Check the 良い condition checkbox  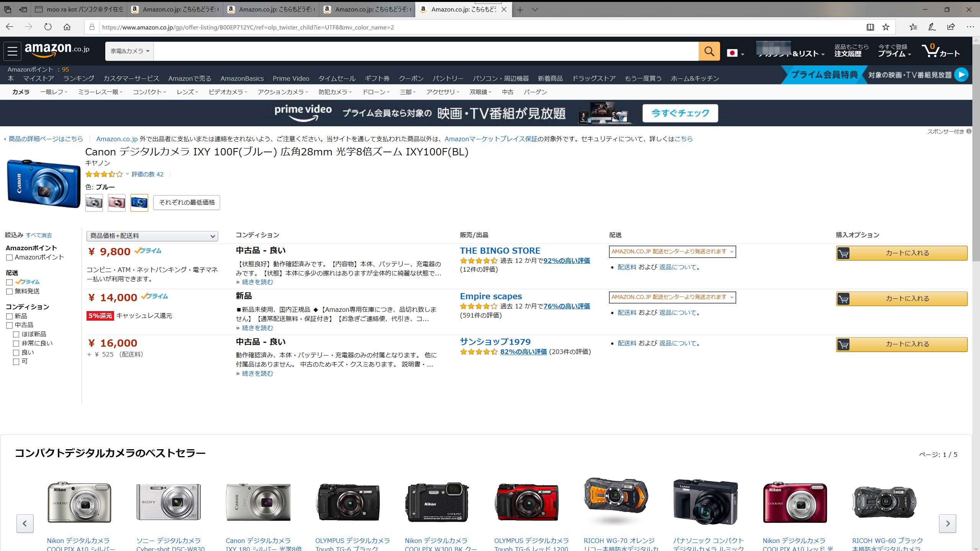tap(16, 352)
